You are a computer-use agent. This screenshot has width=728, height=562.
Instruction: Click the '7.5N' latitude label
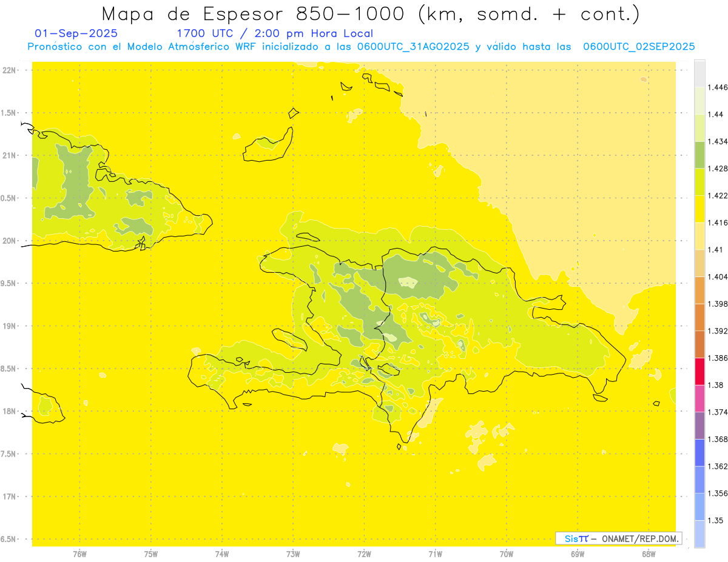9,454
